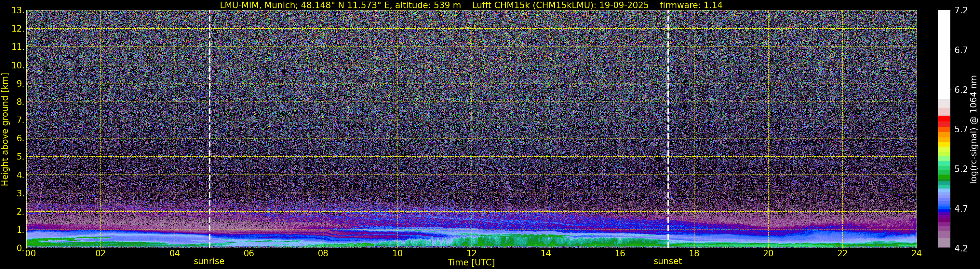Click the sunset label below the axis

pos(668,261)
